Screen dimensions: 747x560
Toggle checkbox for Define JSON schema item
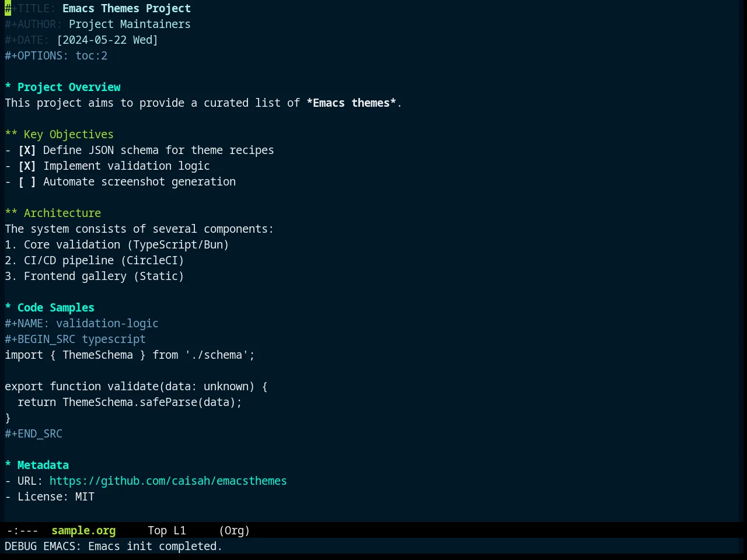point(27,150)
